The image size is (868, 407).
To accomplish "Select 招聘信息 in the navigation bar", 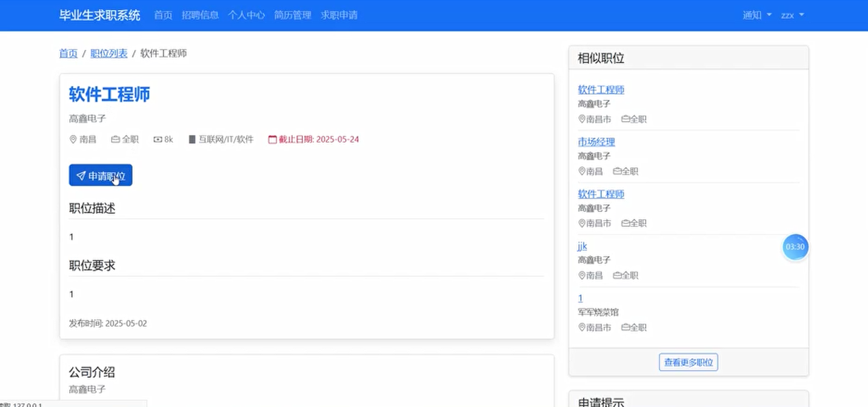I will click(x=201, y=15).
